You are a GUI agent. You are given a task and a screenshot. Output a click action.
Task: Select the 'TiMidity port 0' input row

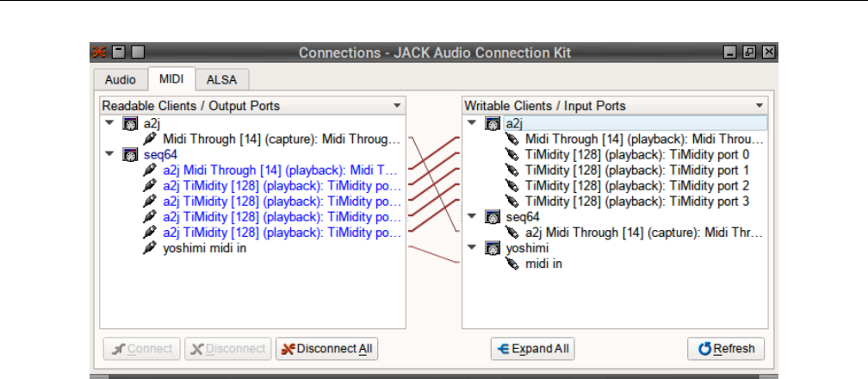[637, 154]
